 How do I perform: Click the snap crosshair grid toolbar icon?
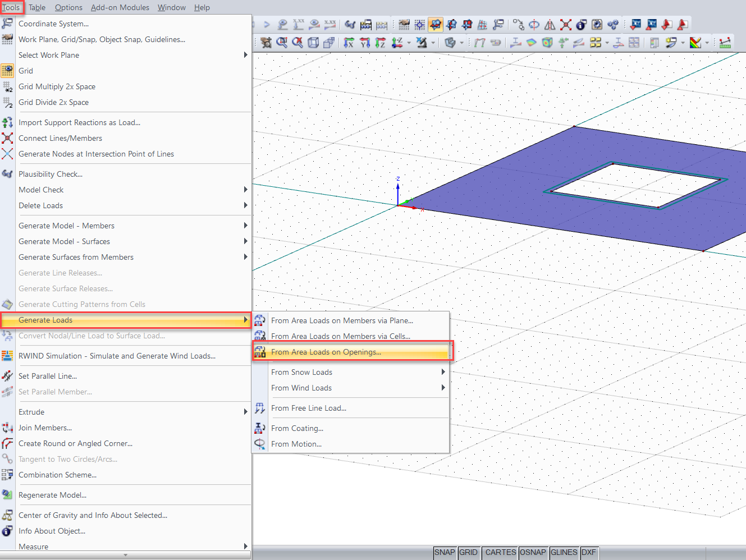tap(420, 25)
